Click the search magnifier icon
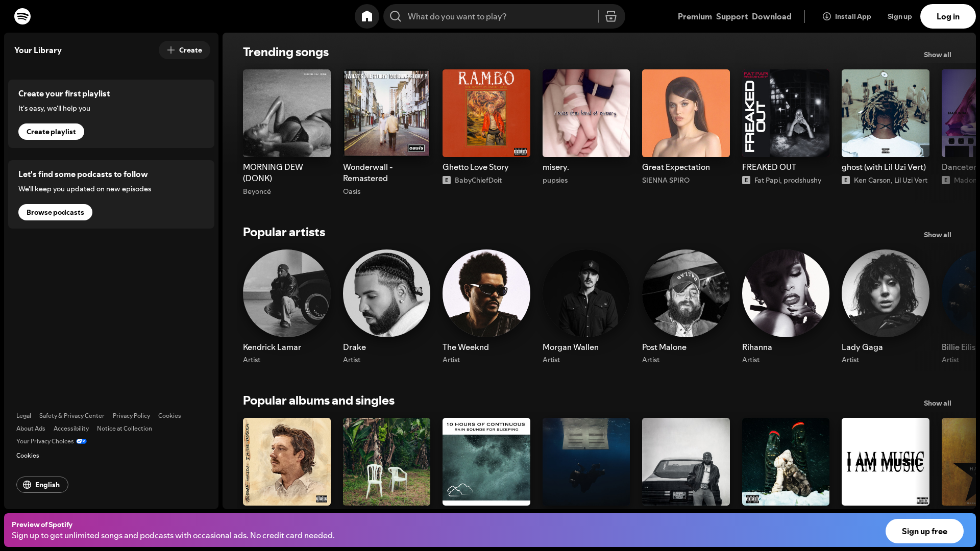This screenshot has height=551, width=980. [x=396, y=16]
